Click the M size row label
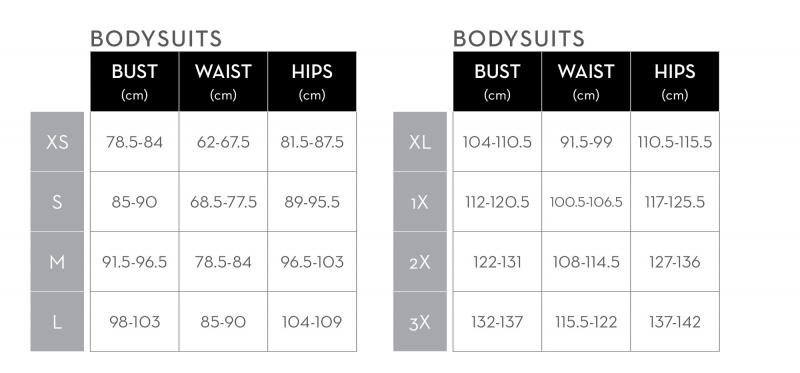Screen dimensions: 800x373 coord(57,262)
